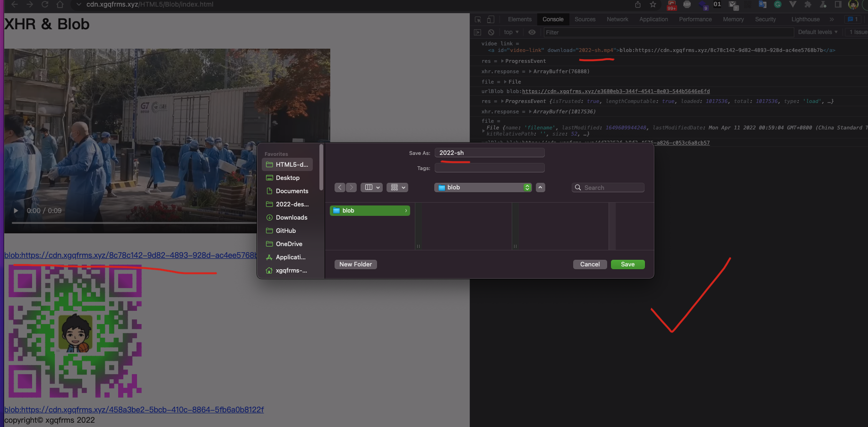868x427 pixels.
Task: Click the save dialog Search field
Action: (x=608, y=188)
